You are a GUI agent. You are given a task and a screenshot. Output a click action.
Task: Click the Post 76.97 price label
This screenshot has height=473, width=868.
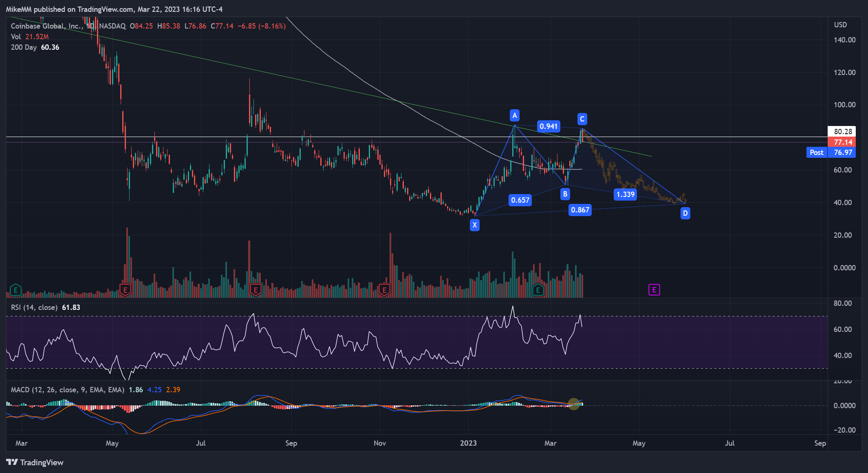click(831, 153)
